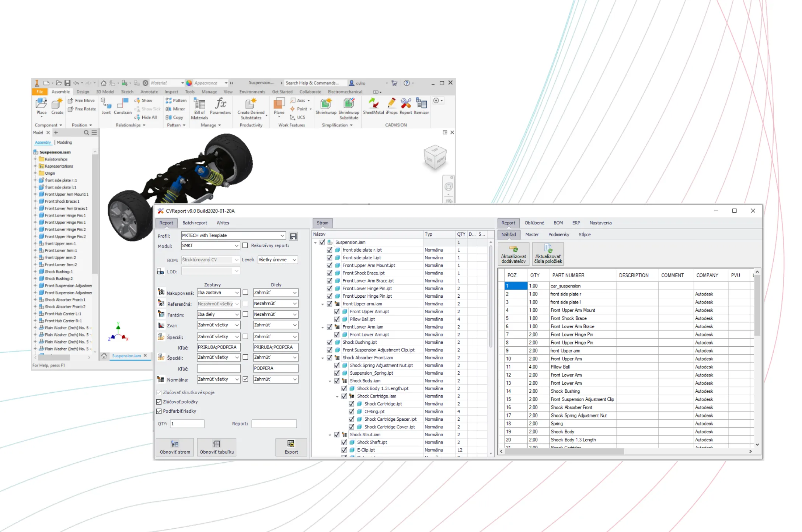Image resolution: width=802 pixels, height=532 pixels.
Task: Click Aktualizovať dodávateľov button
Action: 513,254
